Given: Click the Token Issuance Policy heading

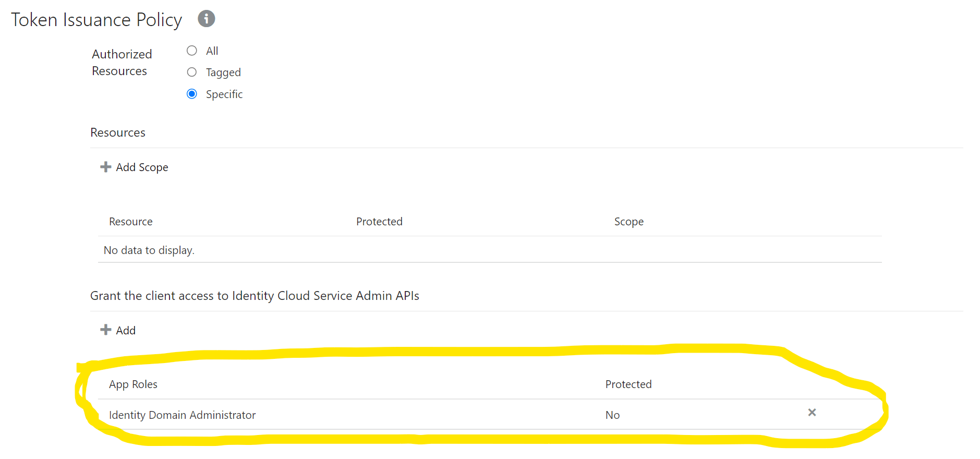Looking at the screenshot, I should [96, 20].
